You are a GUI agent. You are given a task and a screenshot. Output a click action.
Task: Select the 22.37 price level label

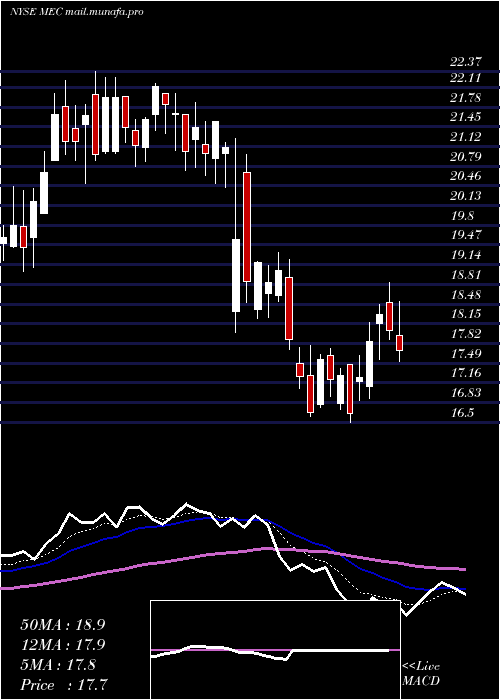465,63
